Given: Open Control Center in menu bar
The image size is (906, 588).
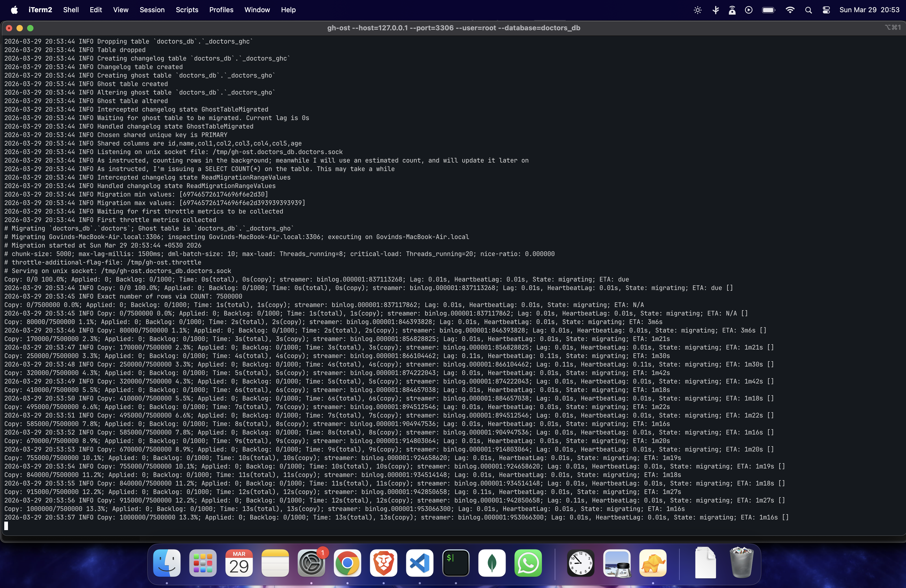Looking at the screenshot, I should tap(826, 10).
